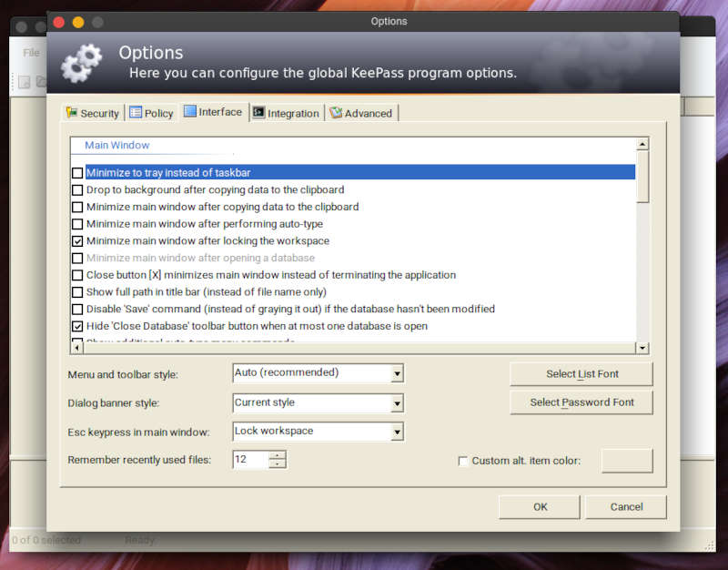The image size is (728, 570).
Task: Click the New file icon in background toolbar
Action: point(25,82)
